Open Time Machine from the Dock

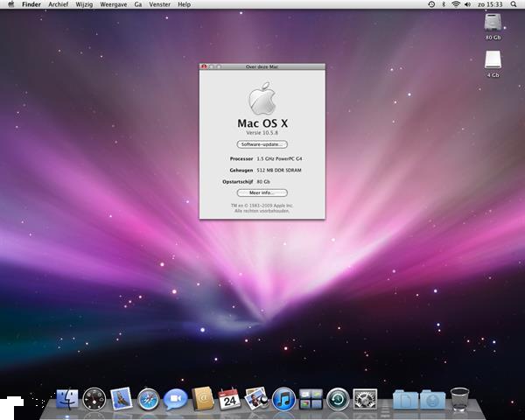tap(338, 399)
